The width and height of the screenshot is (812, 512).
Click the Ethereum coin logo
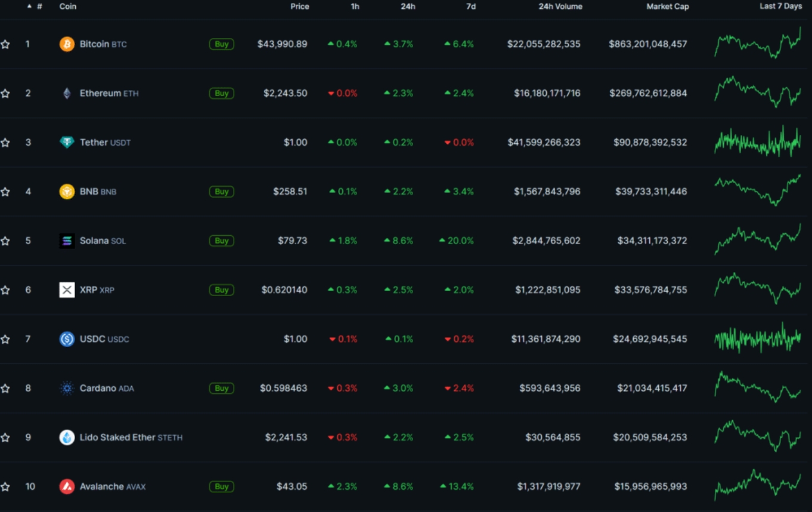point(67,93)
